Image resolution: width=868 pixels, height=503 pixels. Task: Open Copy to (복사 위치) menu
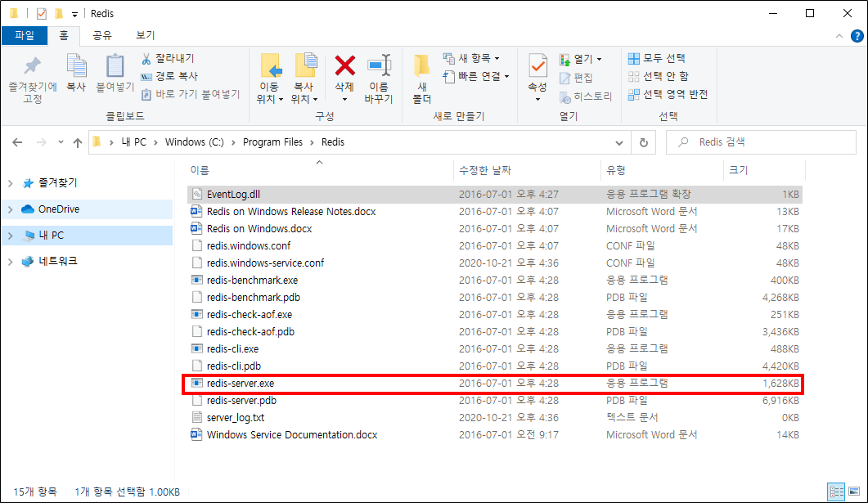point(304,79)
